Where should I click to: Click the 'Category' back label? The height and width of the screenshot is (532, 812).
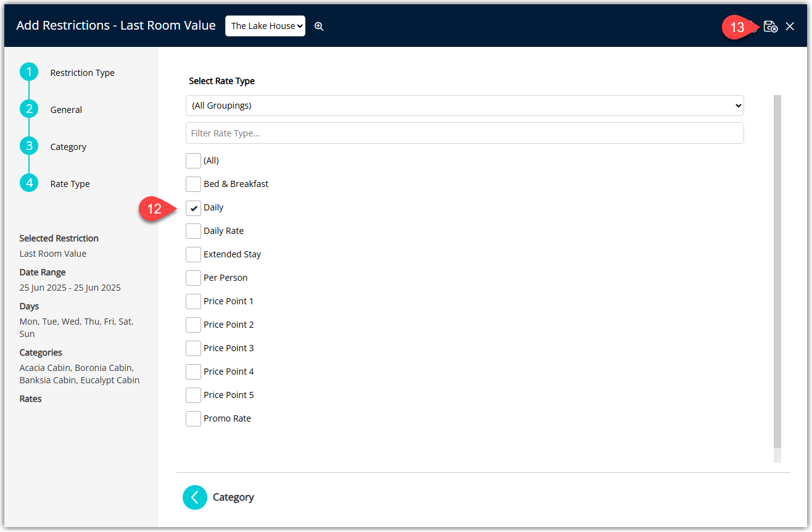pos(233,497)
